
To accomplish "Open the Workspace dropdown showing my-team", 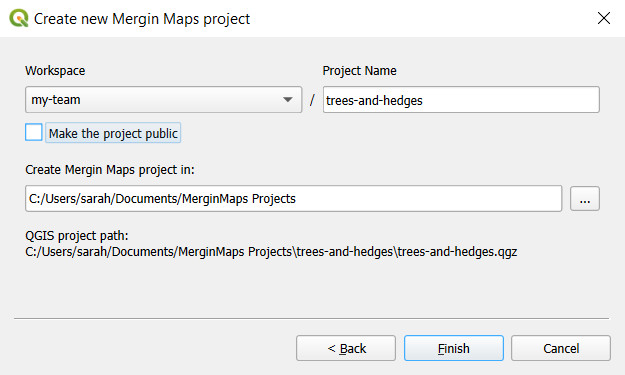I will coord(163,100).
